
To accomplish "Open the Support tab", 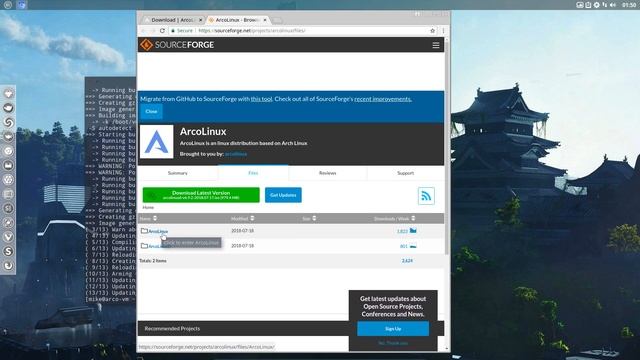I will coord(405,173).
